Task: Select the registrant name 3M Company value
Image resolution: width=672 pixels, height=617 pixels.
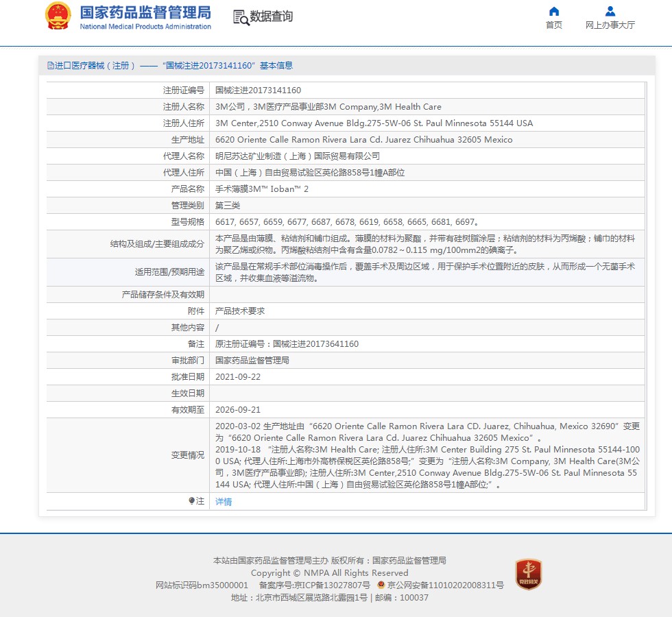Action: [328, 107]
